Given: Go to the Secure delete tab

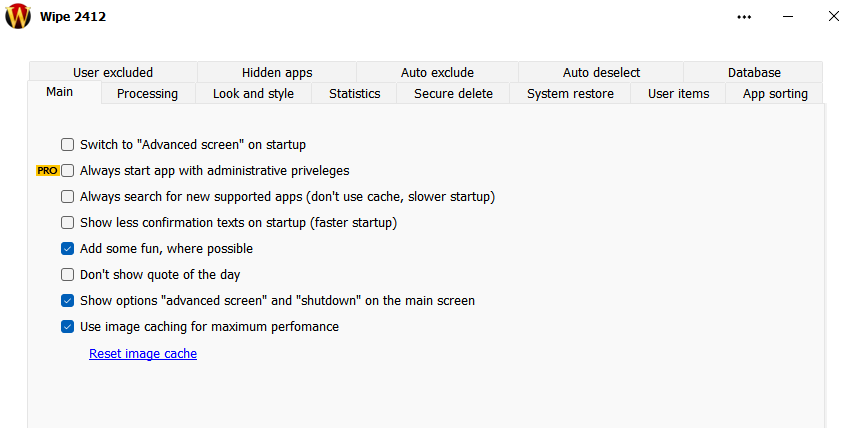Looking at the screenshot, I should point(453,94).
